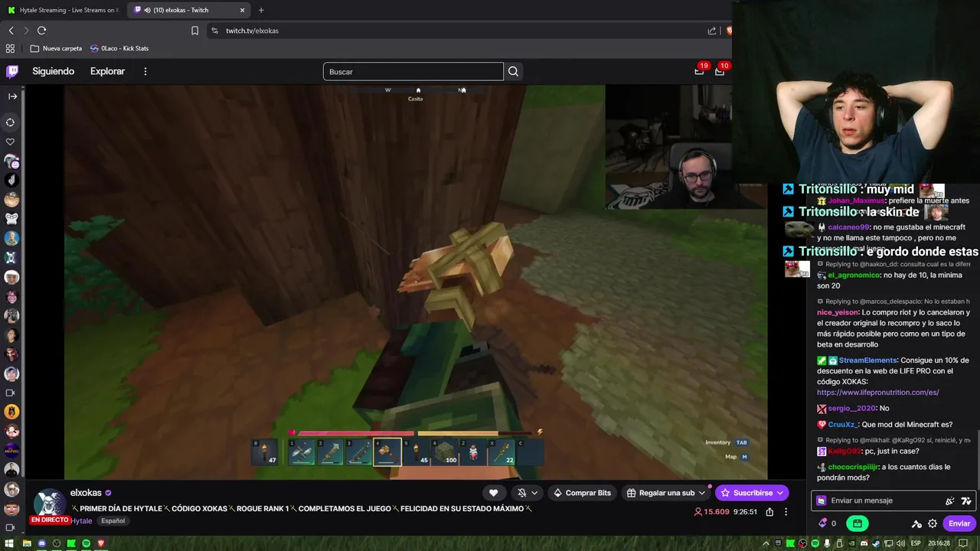
Task: Click username CruuXz_ in chat
Action: (x=843, y=425)
